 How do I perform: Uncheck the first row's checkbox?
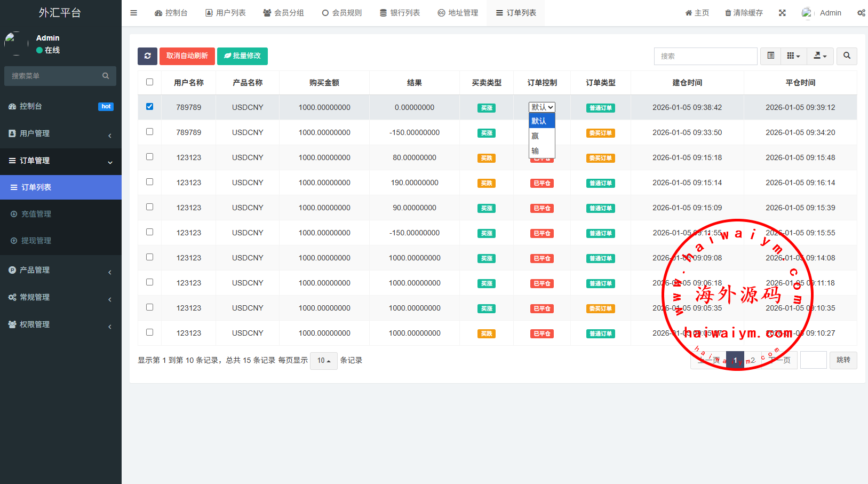tap(149, 107)
